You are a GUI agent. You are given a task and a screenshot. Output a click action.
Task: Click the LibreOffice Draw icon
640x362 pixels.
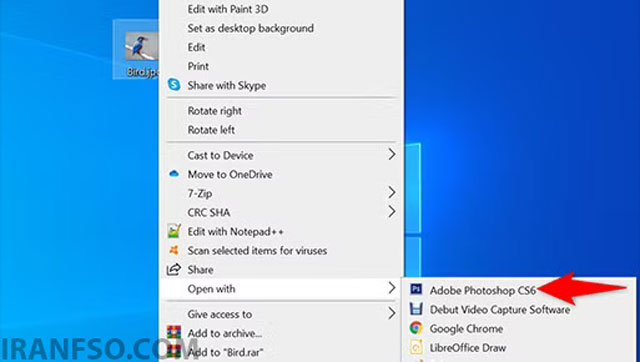click(x=416, y=347)
